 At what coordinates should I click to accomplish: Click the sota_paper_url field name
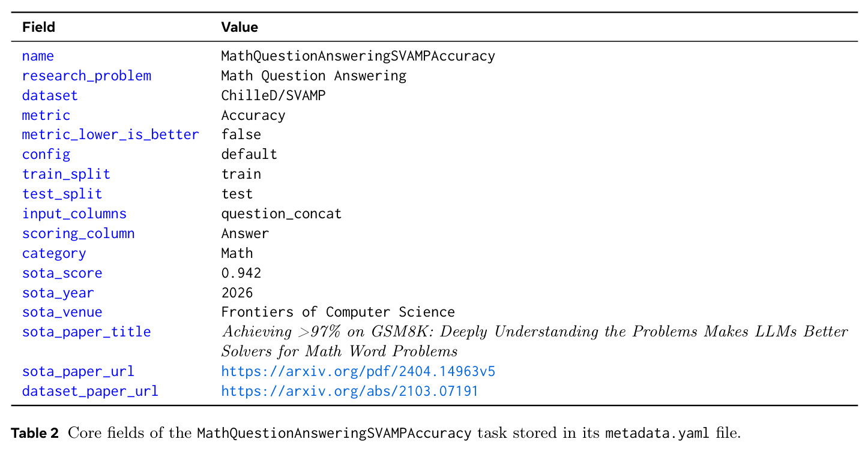point(78,372)
